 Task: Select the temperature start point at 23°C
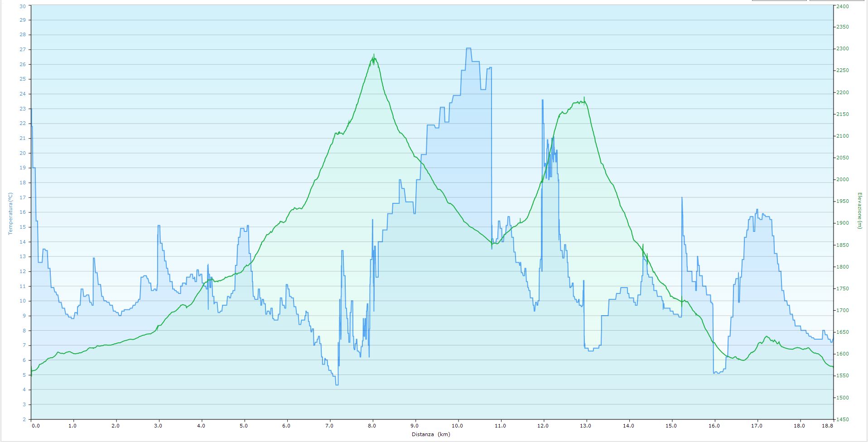pos(31,109)
